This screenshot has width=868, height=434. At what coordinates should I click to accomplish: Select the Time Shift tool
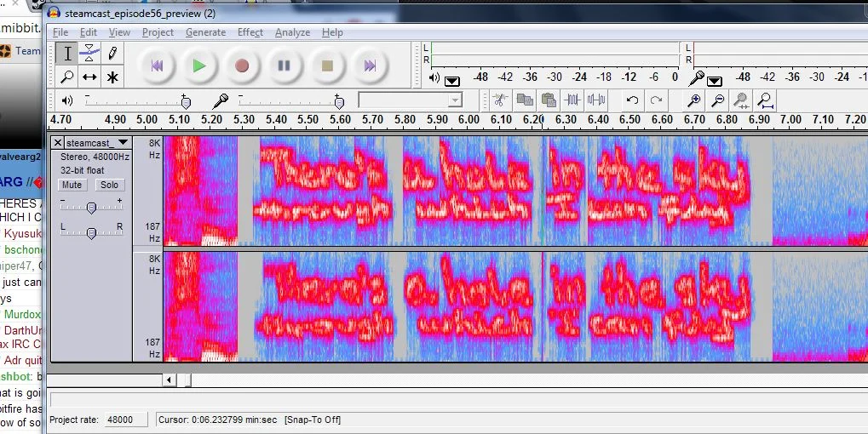coord(89,77)
